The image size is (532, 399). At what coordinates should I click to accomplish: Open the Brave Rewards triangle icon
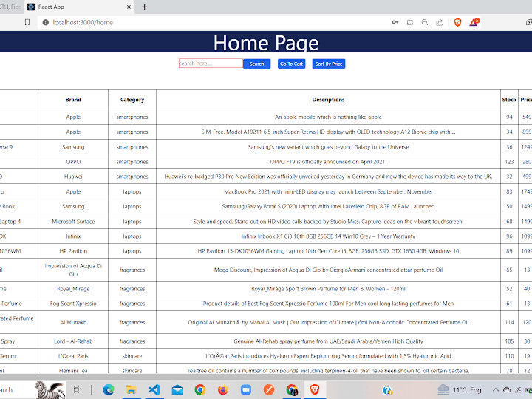[474, 22]
